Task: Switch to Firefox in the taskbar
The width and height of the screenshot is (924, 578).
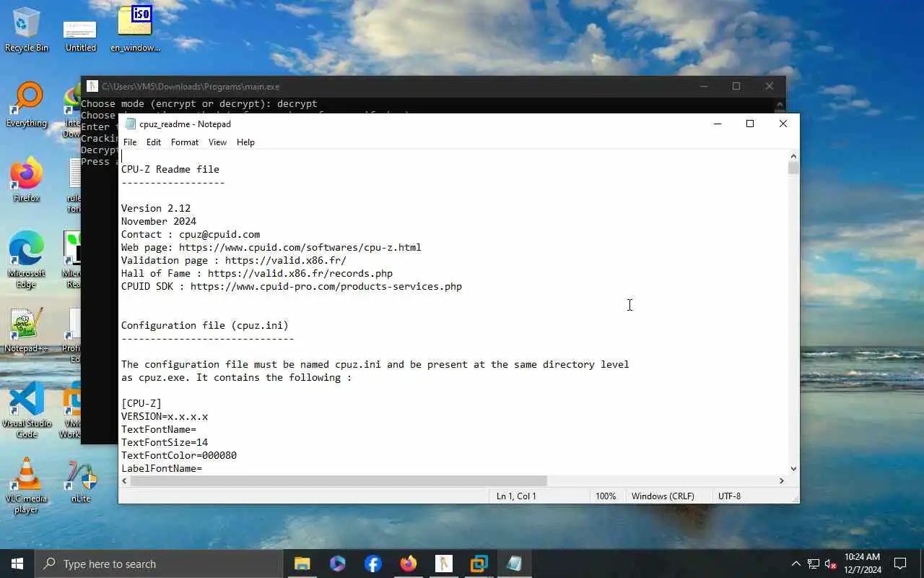Action: 408,564
